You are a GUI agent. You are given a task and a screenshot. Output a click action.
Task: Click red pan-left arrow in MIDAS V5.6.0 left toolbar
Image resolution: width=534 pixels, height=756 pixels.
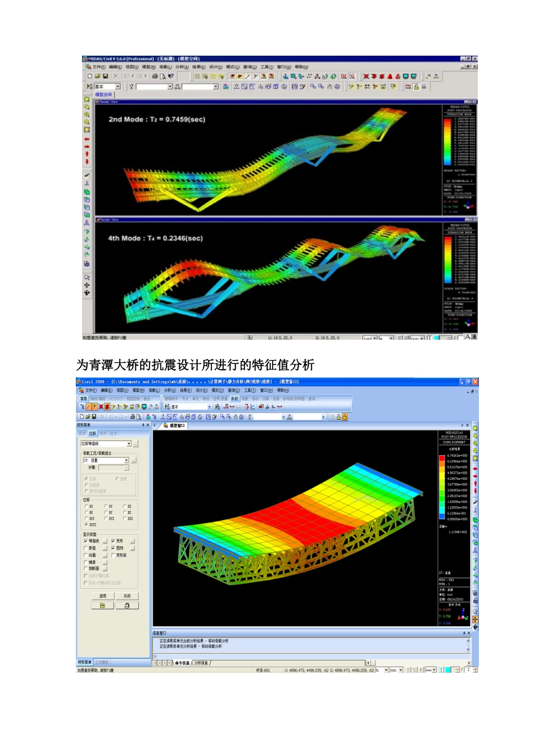(x=87, y=138)
